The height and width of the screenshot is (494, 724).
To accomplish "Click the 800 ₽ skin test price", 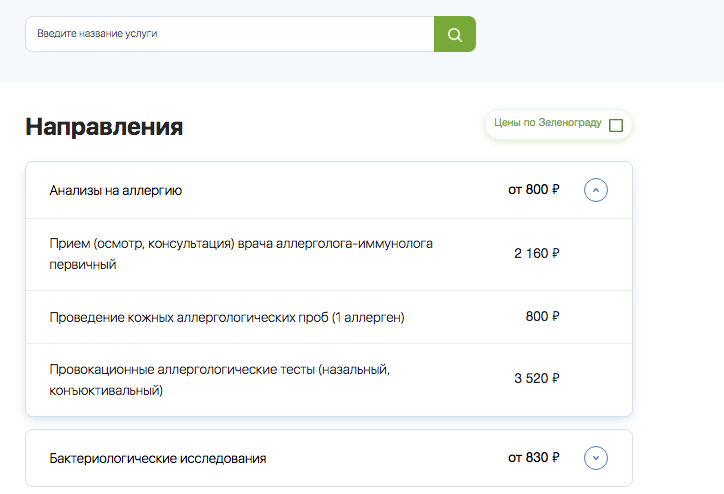I will tap(542, 317).
